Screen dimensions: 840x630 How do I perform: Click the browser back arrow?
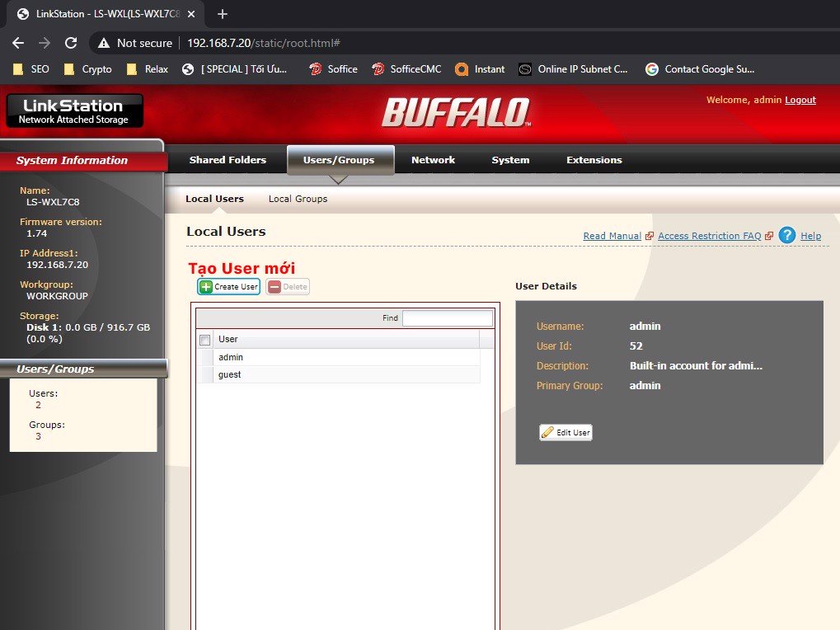point(18,43)
